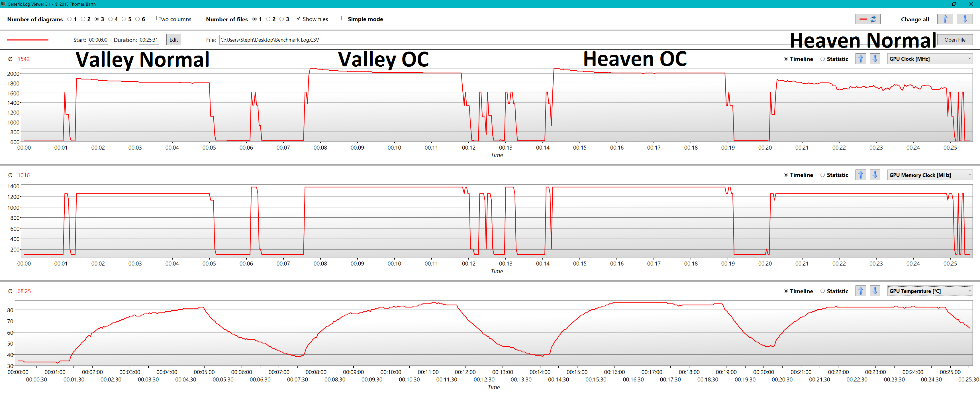The image size is (980, 396).
Task: Uncheck the Show files checkbox
Action: (299, 18)
